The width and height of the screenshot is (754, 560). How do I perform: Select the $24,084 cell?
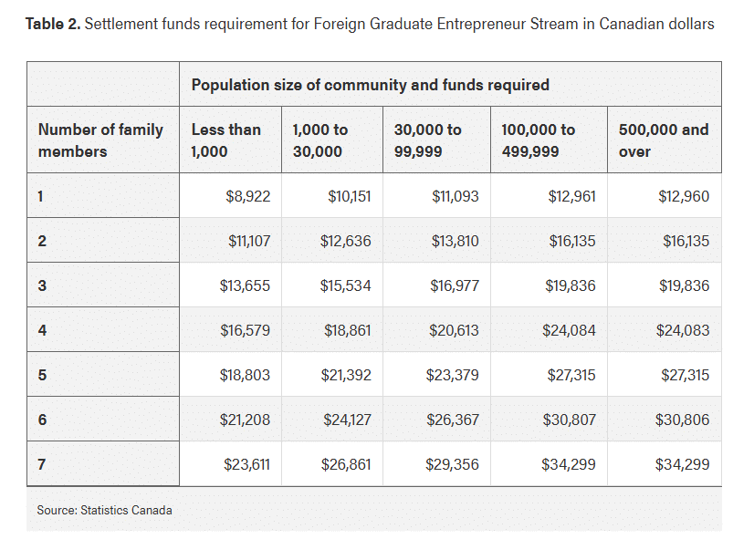click(569, 330)
